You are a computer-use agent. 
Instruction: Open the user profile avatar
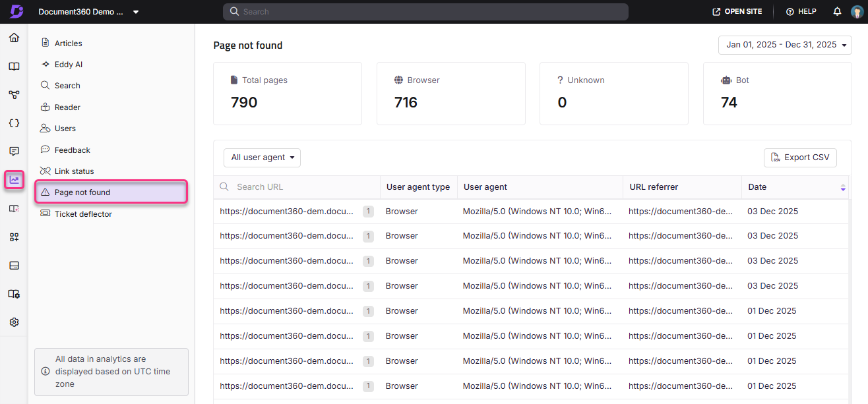(x=856, y=12)
